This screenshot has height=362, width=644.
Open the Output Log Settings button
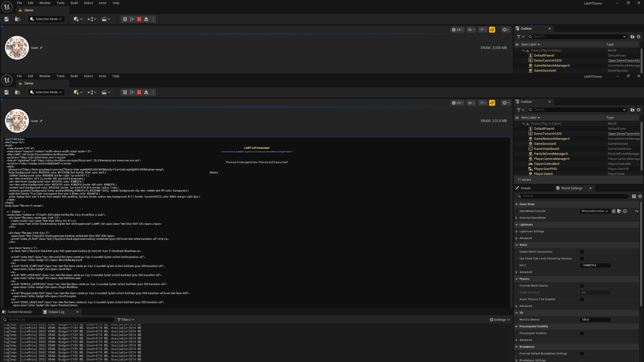click(500, 320)
